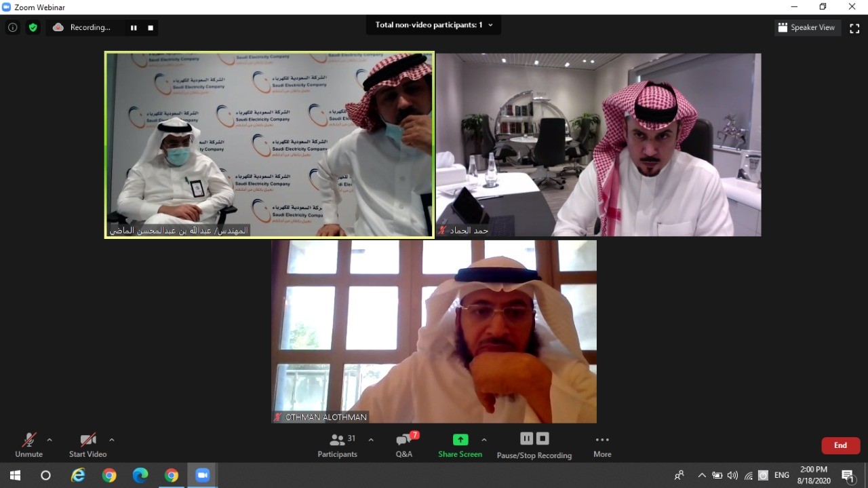Open Windows Start menu
Viewport: 868px width, 488px height.
click(15, 475)
